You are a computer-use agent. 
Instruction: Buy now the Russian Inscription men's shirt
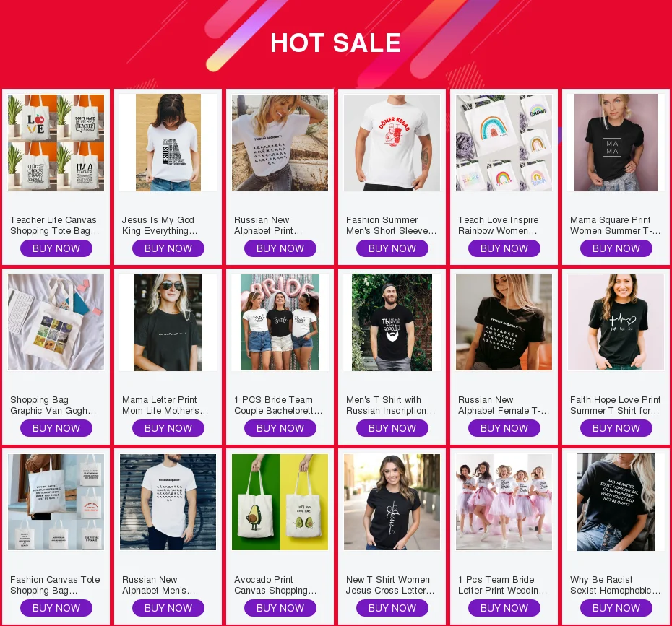(392, 428)
